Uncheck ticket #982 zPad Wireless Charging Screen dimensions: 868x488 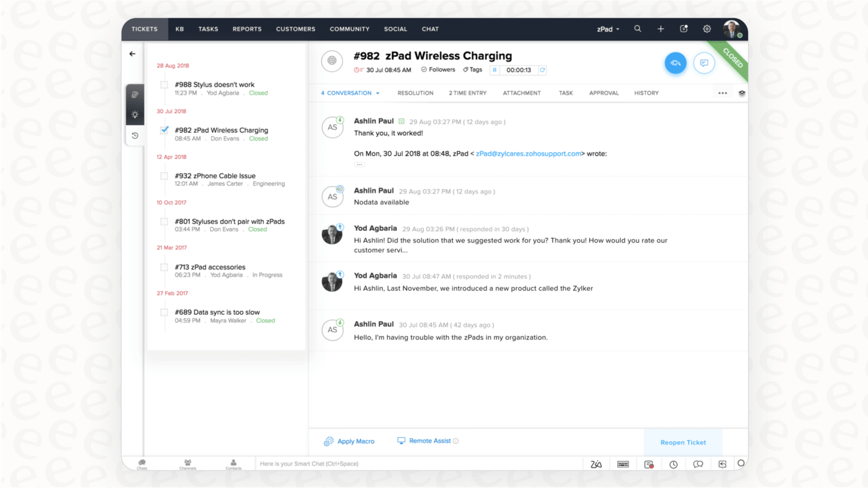click(164, 130)
